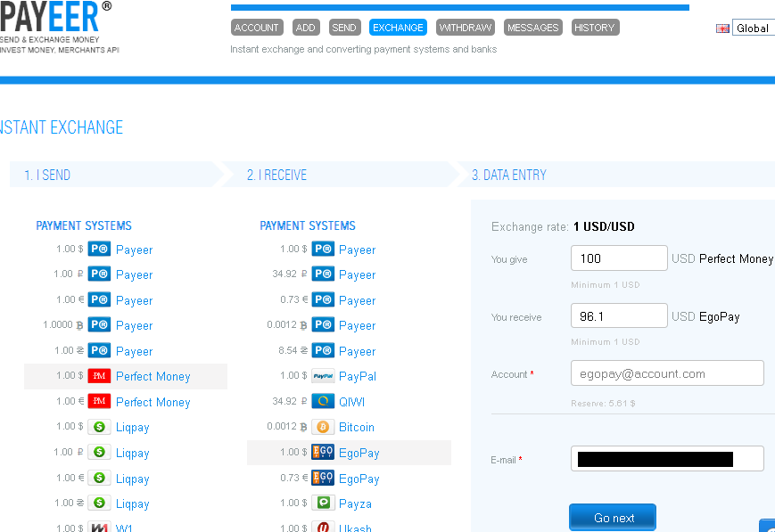
Task: Click the Payeer hryvnia icon in I Send list
Action: point(99,351)
